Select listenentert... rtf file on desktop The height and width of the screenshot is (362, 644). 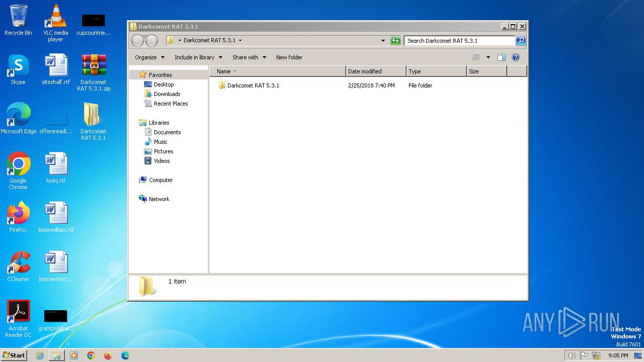point(56,266)
